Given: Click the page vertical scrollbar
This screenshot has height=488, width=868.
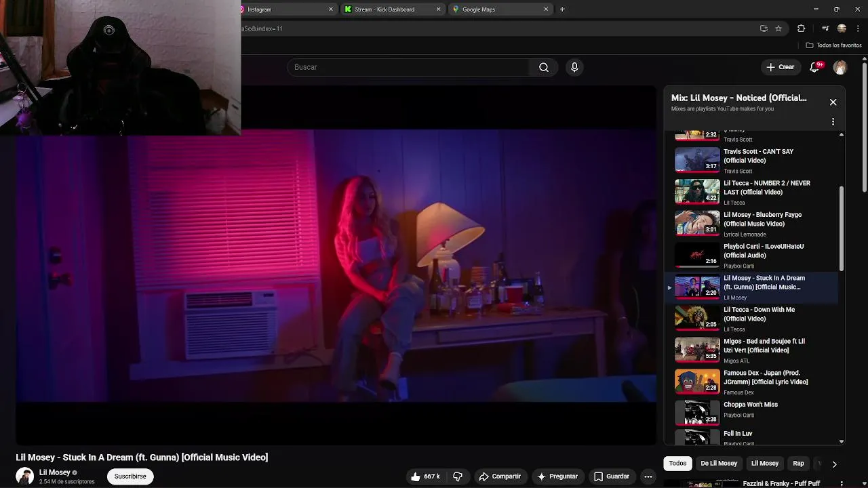Looking at the screenshot, I should [x=864, y=129].
